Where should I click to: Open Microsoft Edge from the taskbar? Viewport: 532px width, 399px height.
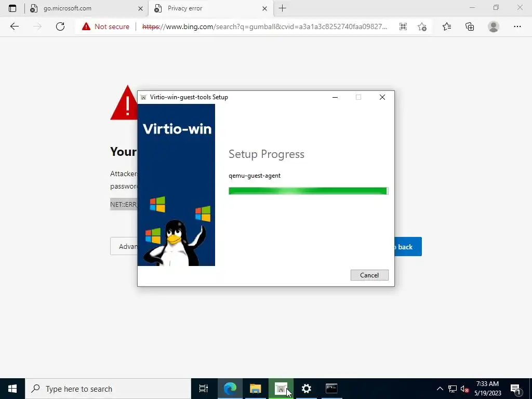(x=230, y=389)
